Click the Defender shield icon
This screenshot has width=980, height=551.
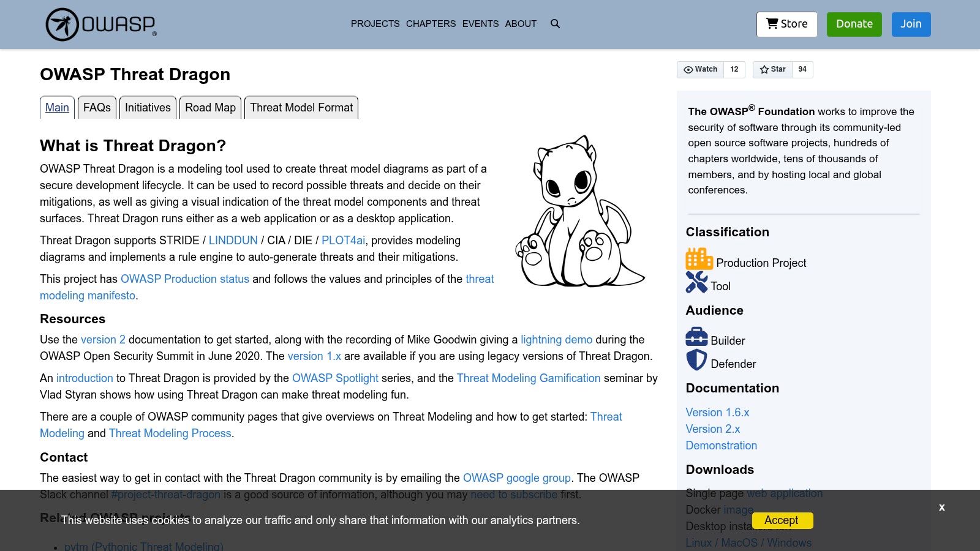tap(696, 360)
